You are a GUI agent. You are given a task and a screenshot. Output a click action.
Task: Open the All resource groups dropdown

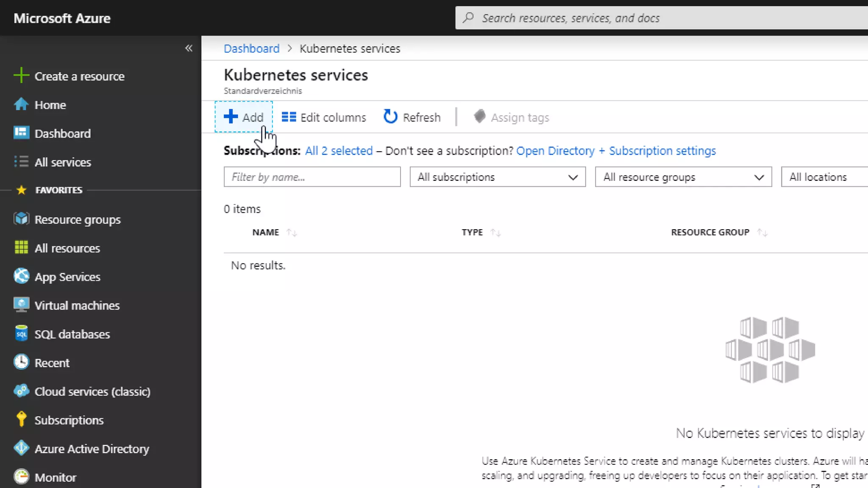pyautogui.click(x=683, y=177)
